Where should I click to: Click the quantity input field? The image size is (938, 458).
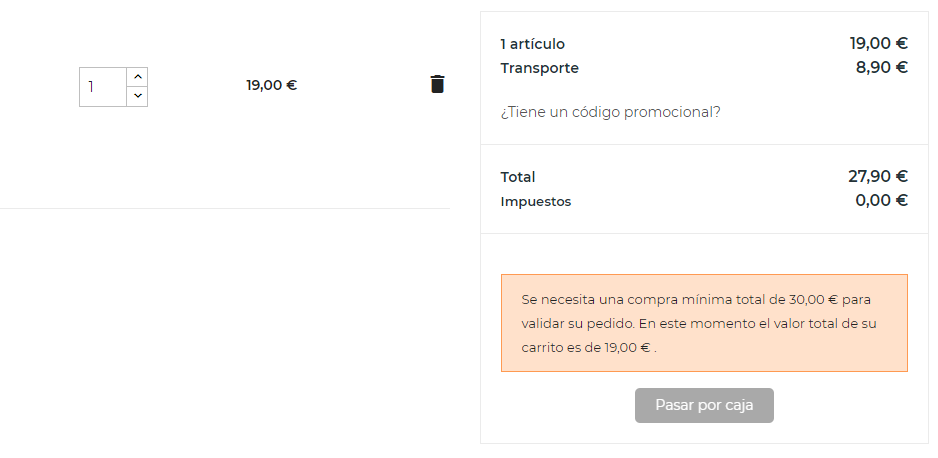(103, 87)
